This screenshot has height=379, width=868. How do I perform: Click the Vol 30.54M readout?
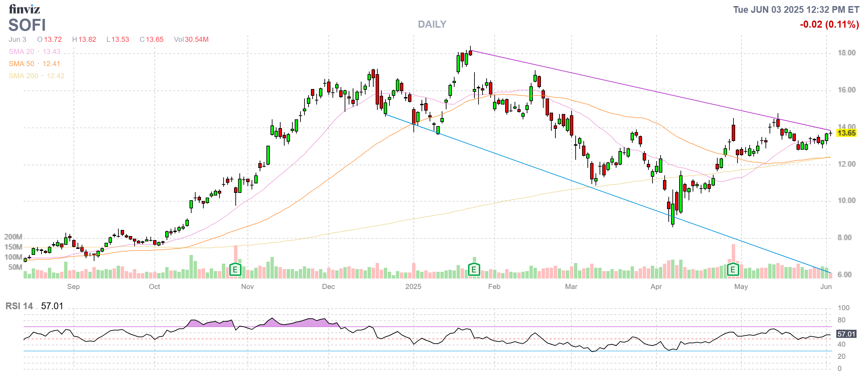tap(191, 39)
